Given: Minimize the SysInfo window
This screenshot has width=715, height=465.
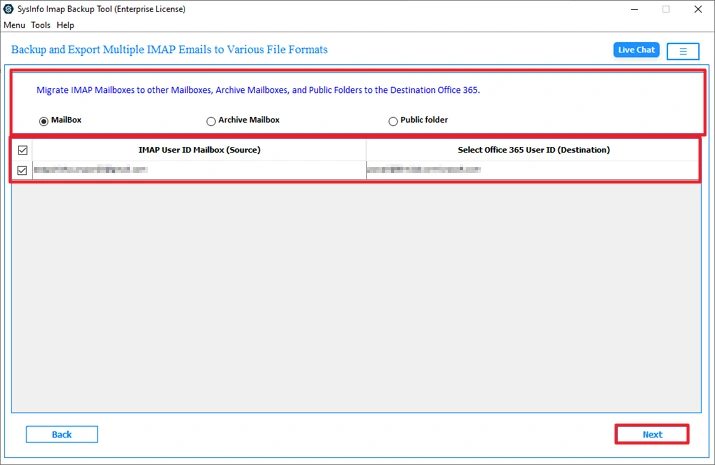Looking at the screenshot, I should (634, 9).
